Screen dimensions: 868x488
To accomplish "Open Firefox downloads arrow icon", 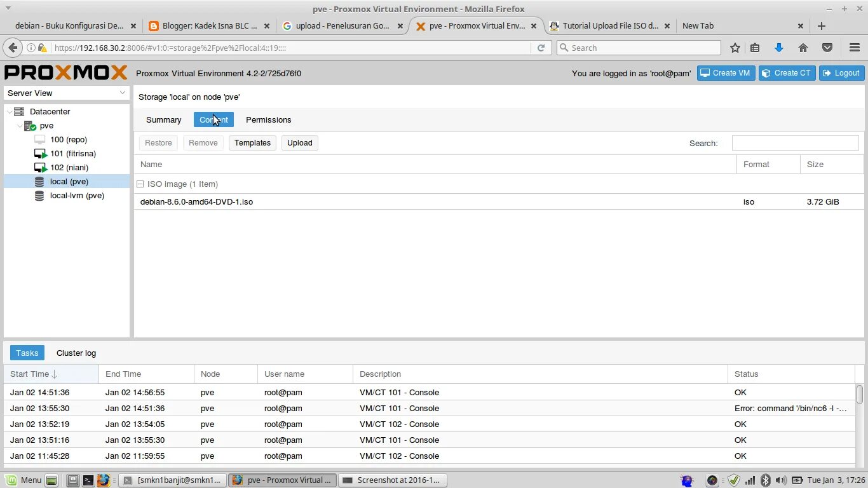I will click(x=779, y=48).
